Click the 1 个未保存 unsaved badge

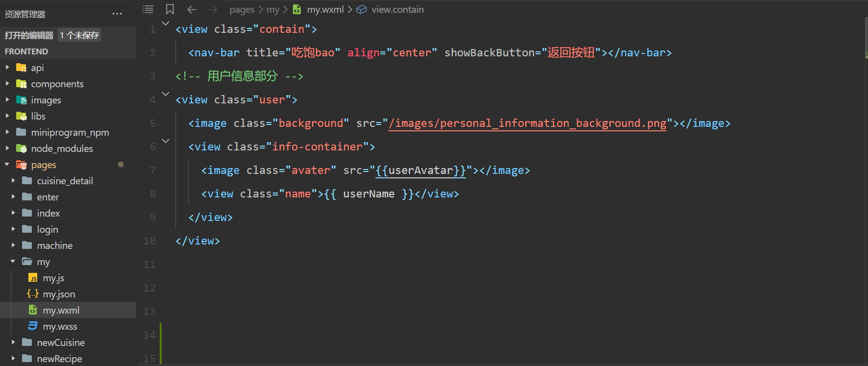point(79,35)
